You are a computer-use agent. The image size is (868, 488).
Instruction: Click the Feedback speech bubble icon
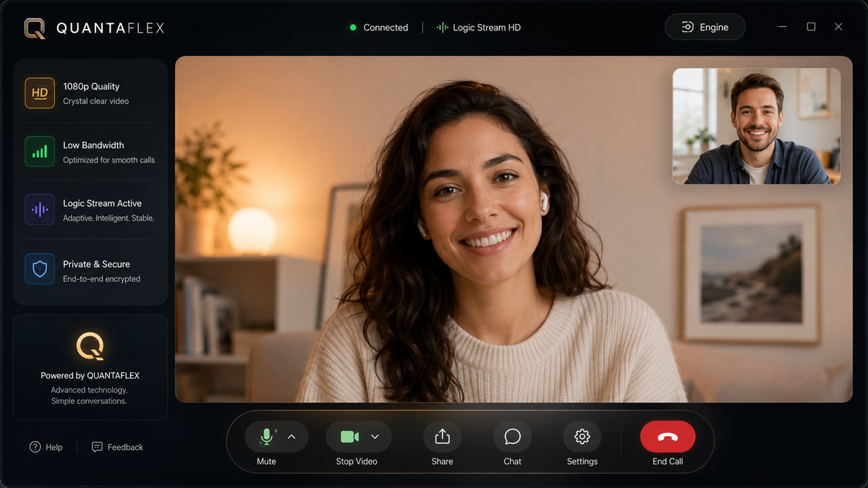(x=97, y=447)
